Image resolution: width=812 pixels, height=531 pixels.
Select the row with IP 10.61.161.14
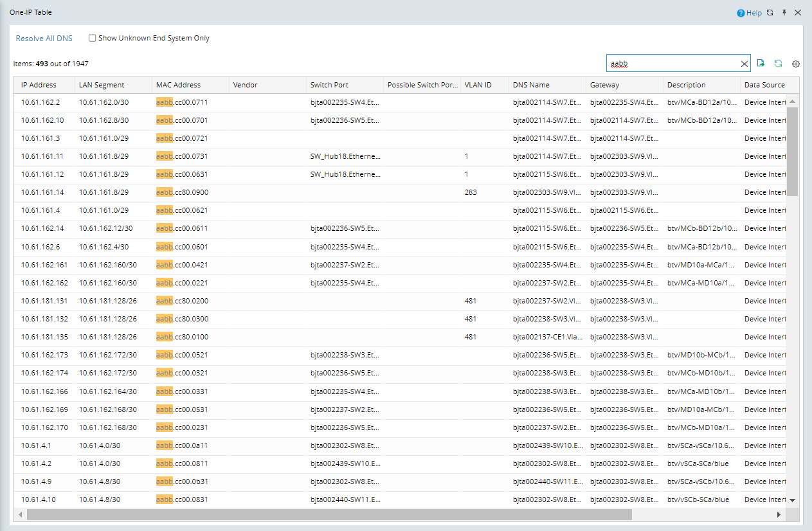[x=42, y=192]
